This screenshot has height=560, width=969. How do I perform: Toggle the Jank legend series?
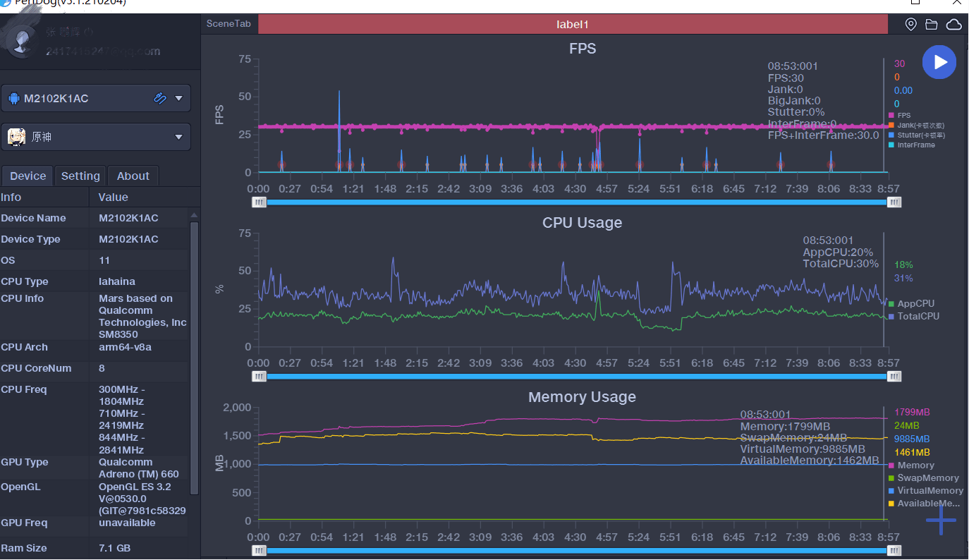tap(915, 125)
